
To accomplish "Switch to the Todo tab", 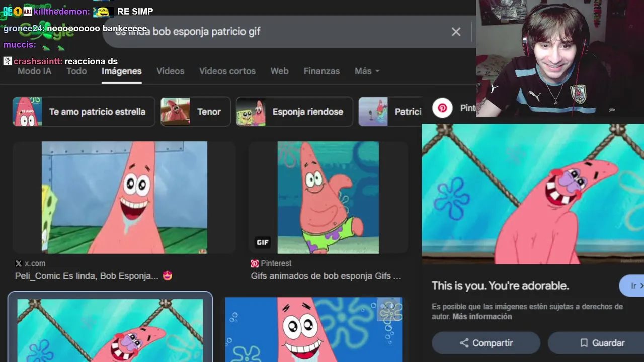I will coord(76,71).
